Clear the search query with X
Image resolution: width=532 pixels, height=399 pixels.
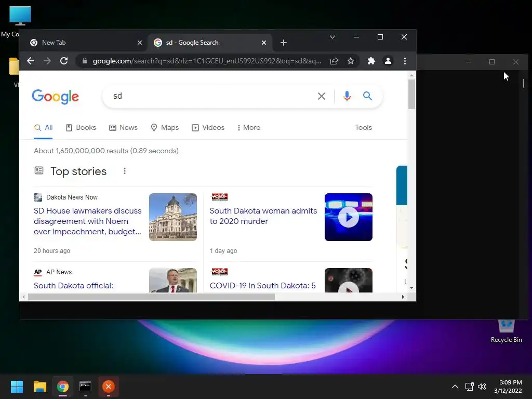pos(321,96)
